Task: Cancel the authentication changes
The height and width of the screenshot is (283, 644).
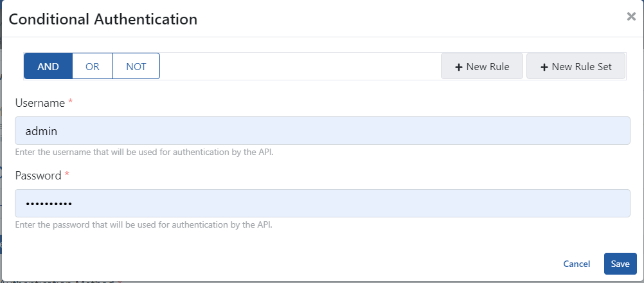Action: [x=577, y=264]
